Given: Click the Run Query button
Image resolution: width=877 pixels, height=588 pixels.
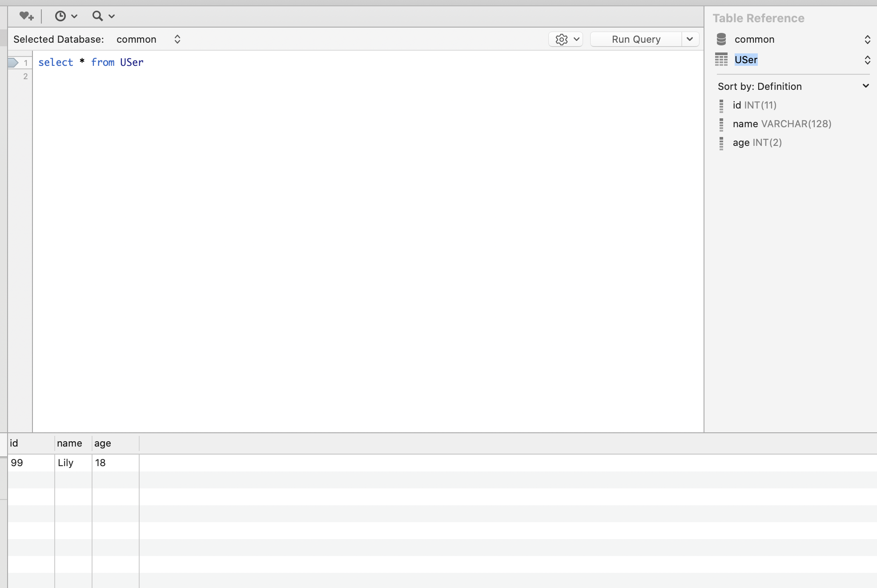Looking at the screenshot, I should pyautogui.click(x=636, y=39).
